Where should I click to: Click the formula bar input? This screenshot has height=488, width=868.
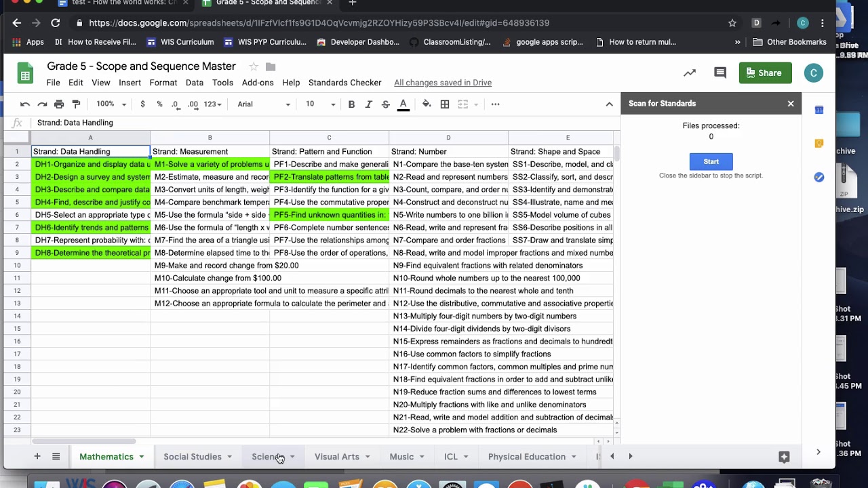pos(325,123)
